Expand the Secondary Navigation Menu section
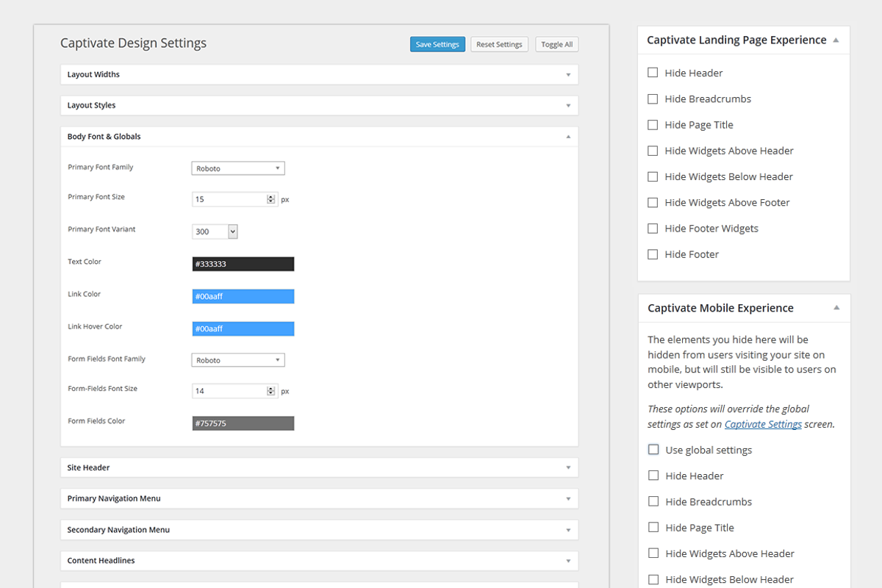The height and width of the screenshot is (588, 882). [319, 529]
